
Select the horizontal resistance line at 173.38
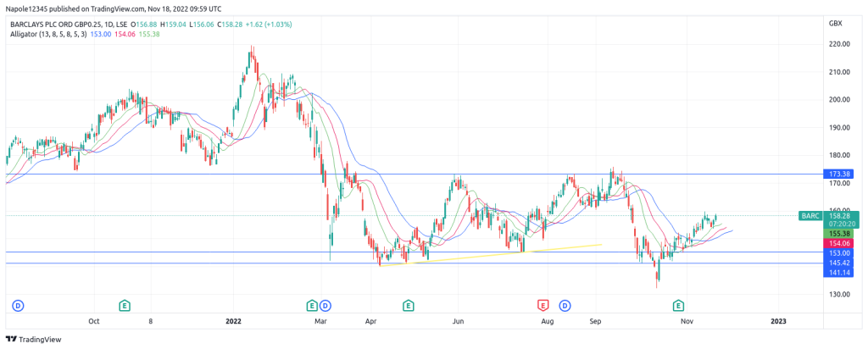(x=414, y=174)
